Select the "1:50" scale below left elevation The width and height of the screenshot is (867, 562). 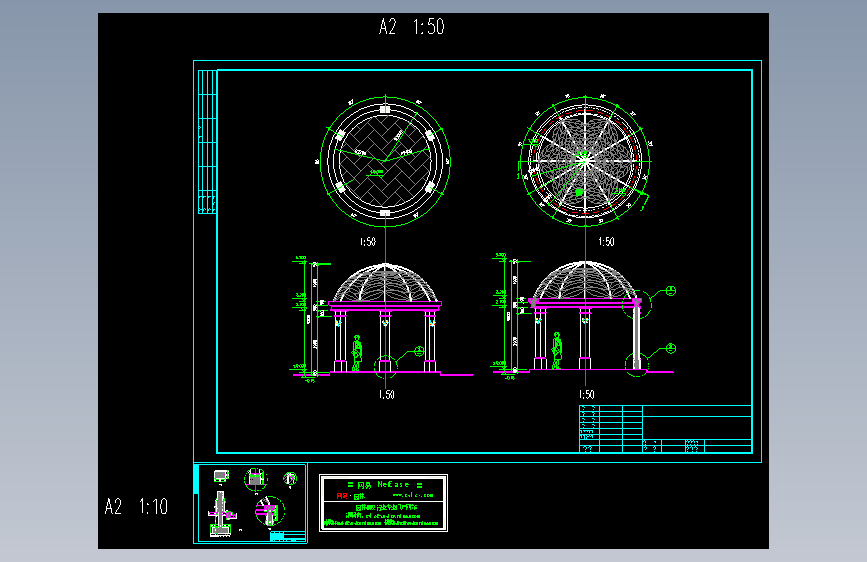387,394
